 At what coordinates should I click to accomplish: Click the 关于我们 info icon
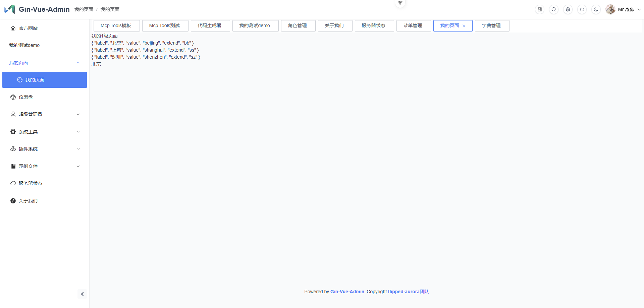click(13, 201)
